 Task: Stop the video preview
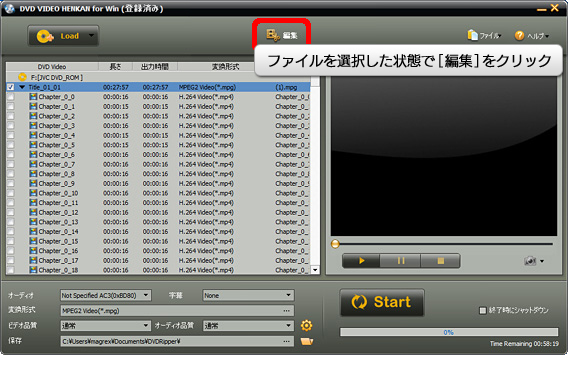click(x=440, y=261)
